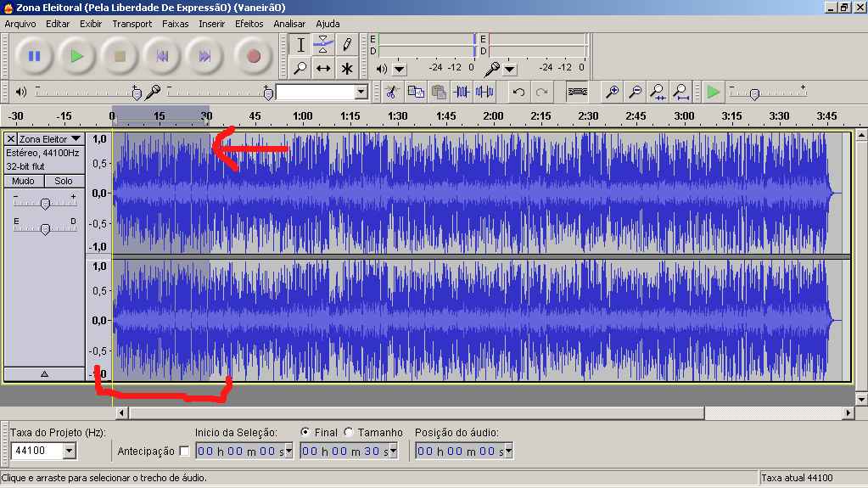Click Silence selection icon

click(485, 92)
